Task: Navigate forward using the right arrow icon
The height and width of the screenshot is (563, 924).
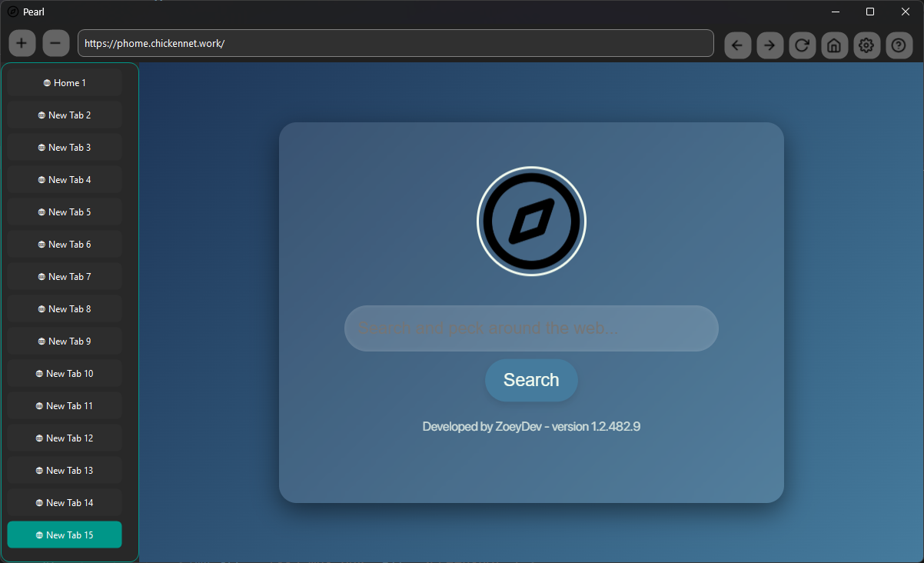Action: click(x=769, y=45)
